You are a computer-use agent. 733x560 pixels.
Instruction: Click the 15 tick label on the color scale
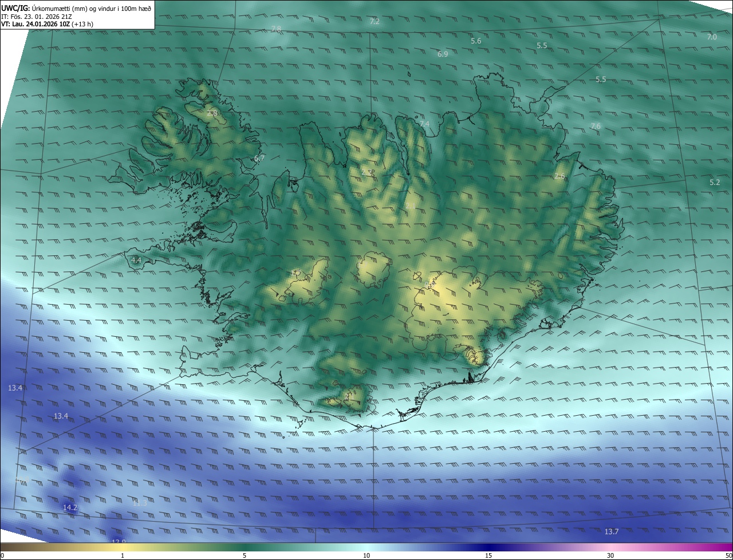click(488, 555)
